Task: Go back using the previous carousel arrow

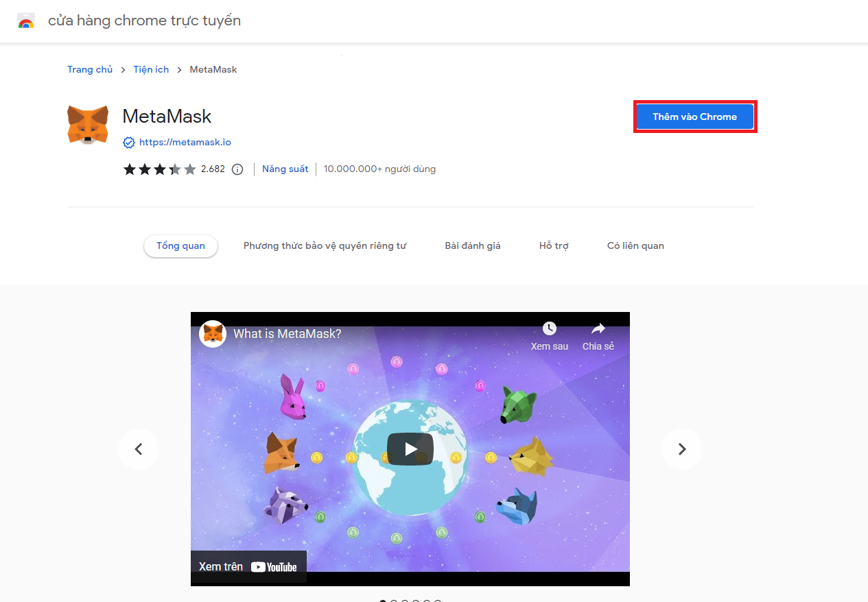Action: tap(138, 448)
